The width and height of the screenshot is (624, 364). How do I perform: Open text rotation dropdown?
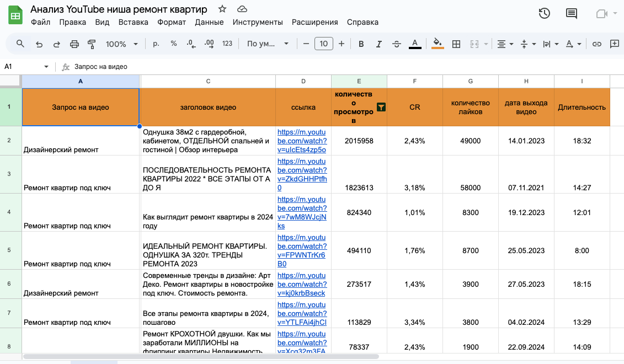[573, 44]
